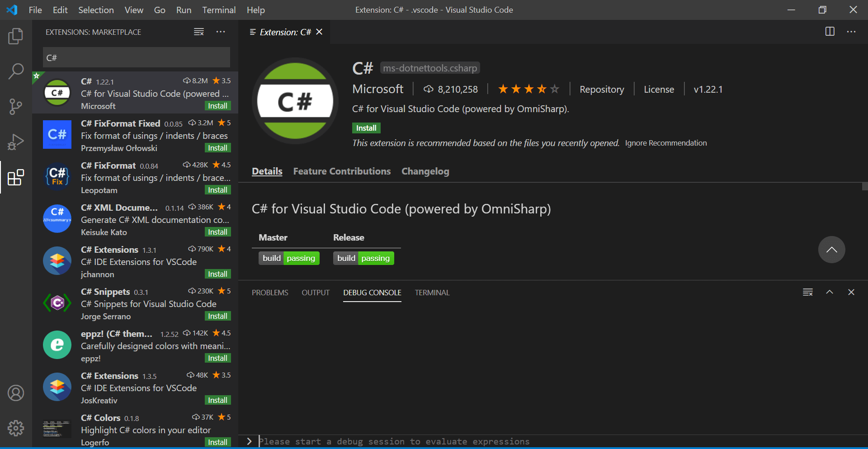Click Ignore Recommendation
This screenshot has height=449, width=868.
click(666, 143)
